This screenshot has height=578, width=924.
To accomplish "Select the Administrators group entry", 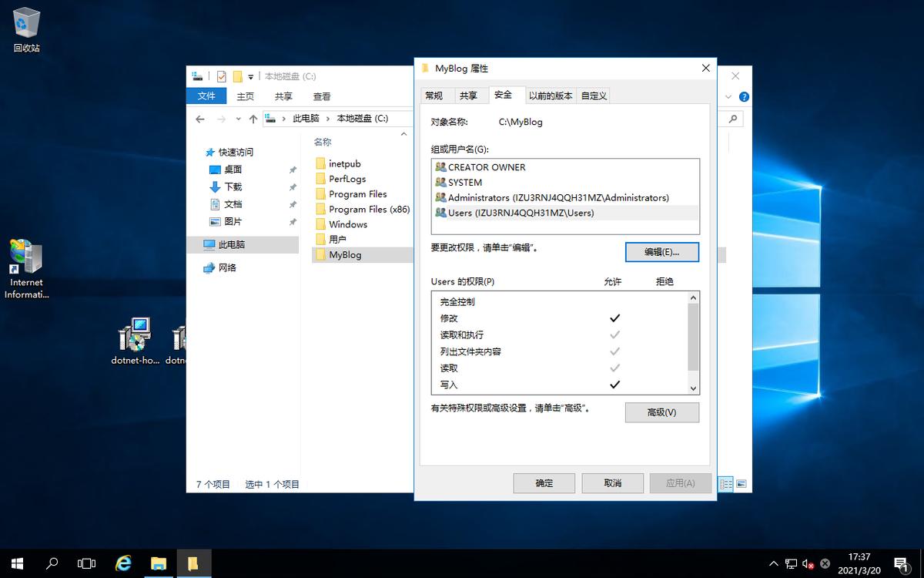I will tap(558, 198).
